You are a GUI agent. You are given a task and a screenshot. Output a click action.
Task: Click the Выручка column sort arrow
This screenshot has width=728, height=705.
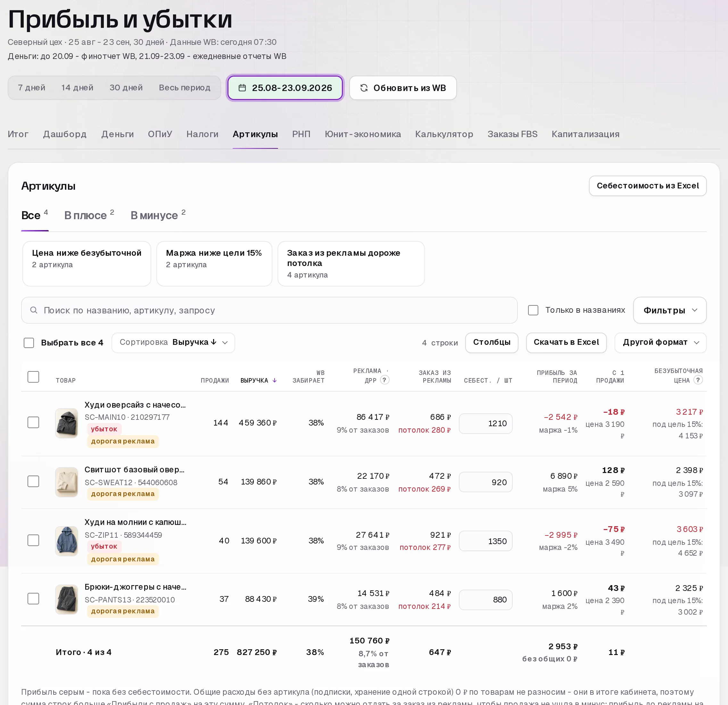point(275,380)
